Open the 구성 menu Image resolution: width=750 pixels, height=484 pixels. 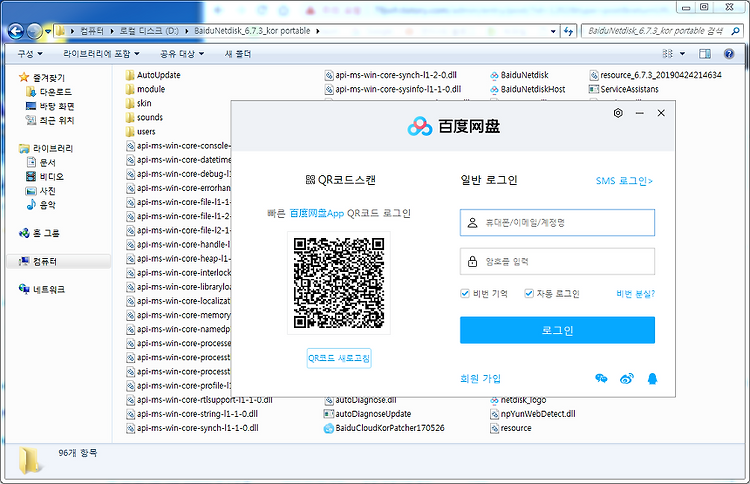coord(30,54)
